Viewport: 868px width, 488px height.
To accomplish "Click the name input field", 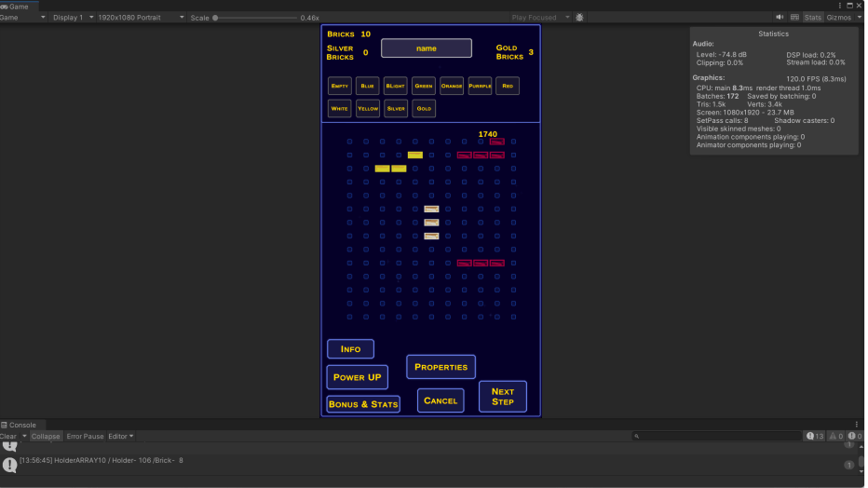I will click(x=427, y=48).
